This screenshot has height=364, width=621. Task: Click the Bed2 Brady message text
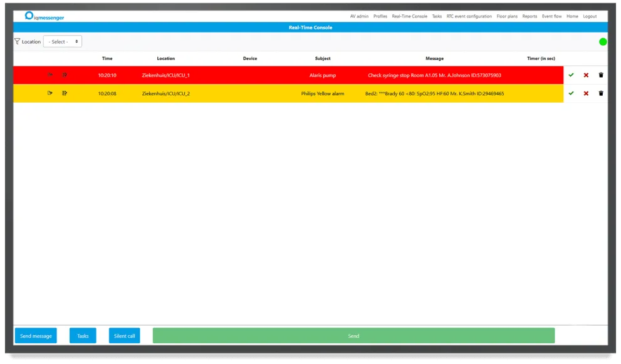[x=434, y=94]
